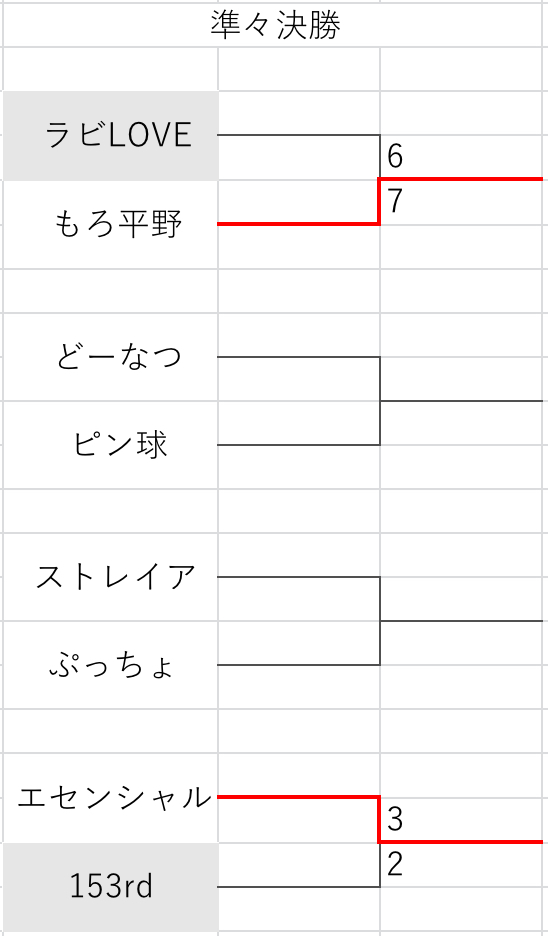Click the bracket line from ぷっちょ
Viewport: 548px width, 936px height.
[x=298, y=664]
